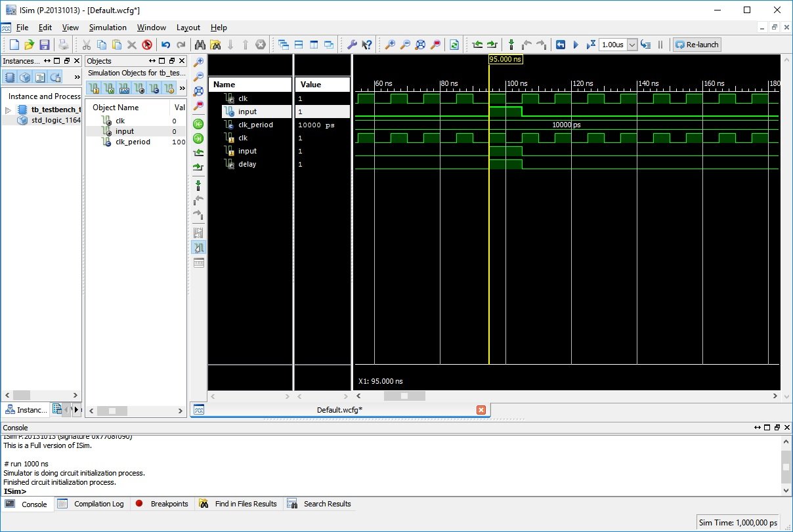The height and width of the screenshot is (532, 793).
Task: Click the Go to Time 0 icon
Action: (198, 124)
